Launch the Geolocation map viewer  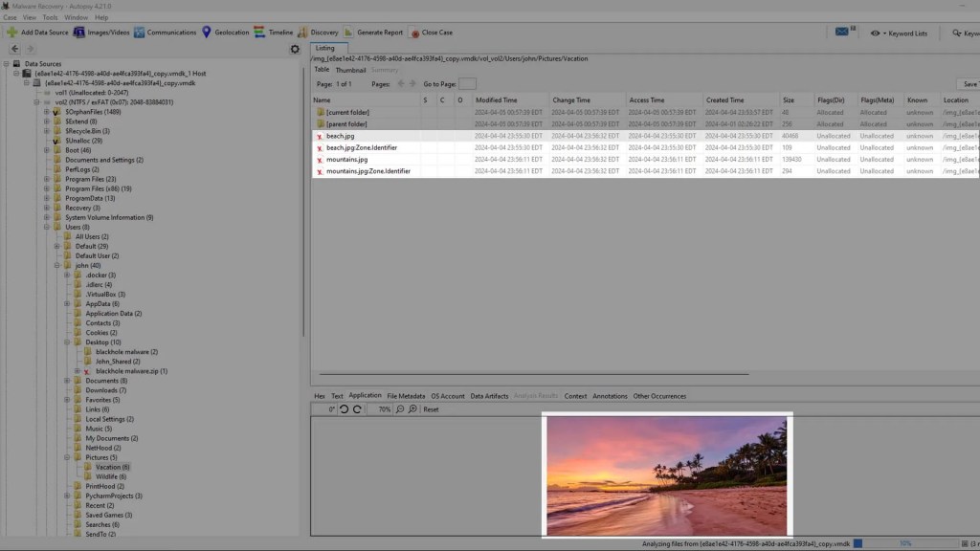[207, 33]
